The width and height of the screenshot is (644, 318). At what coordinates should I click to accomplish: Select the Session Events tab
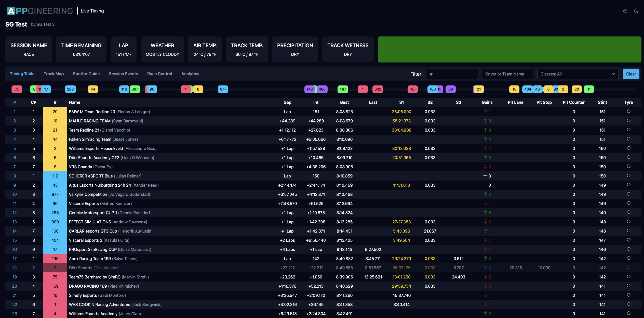click(123, 74)
